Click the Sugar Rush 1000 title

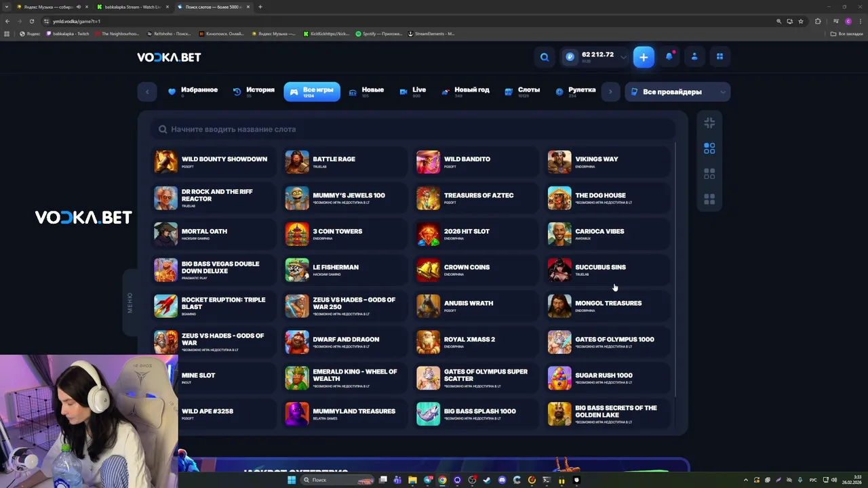604,375
